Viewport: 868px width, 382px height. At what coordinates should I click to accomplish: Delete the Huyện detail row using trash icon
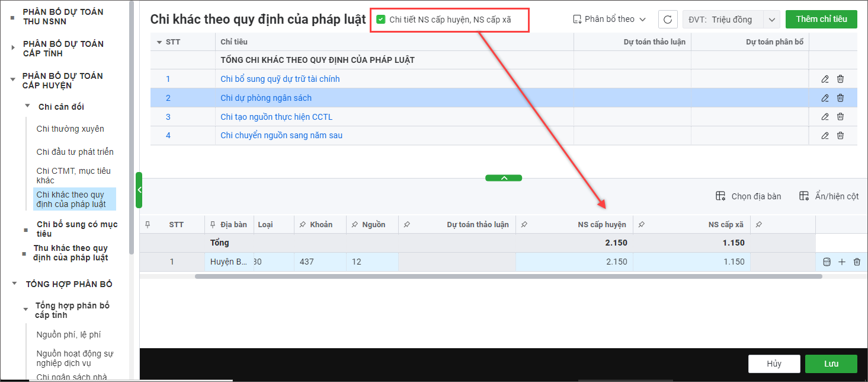[x=857, y=262]
